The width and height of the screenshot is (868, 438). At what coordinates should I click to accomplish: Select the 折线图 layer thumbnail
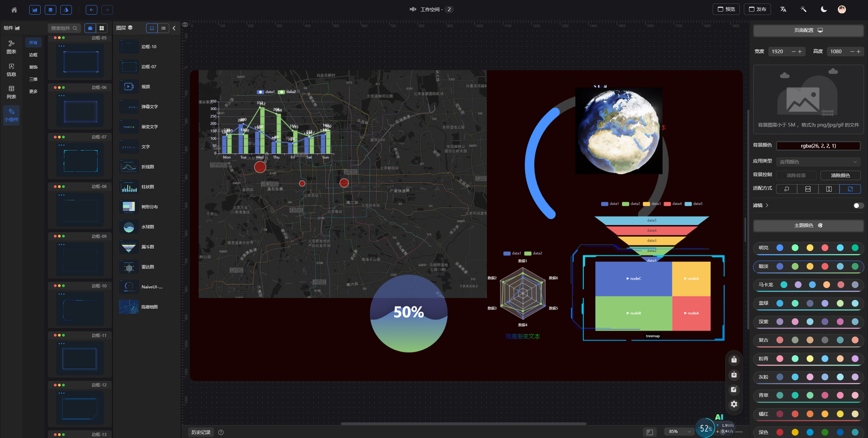[x=129, y=167]
